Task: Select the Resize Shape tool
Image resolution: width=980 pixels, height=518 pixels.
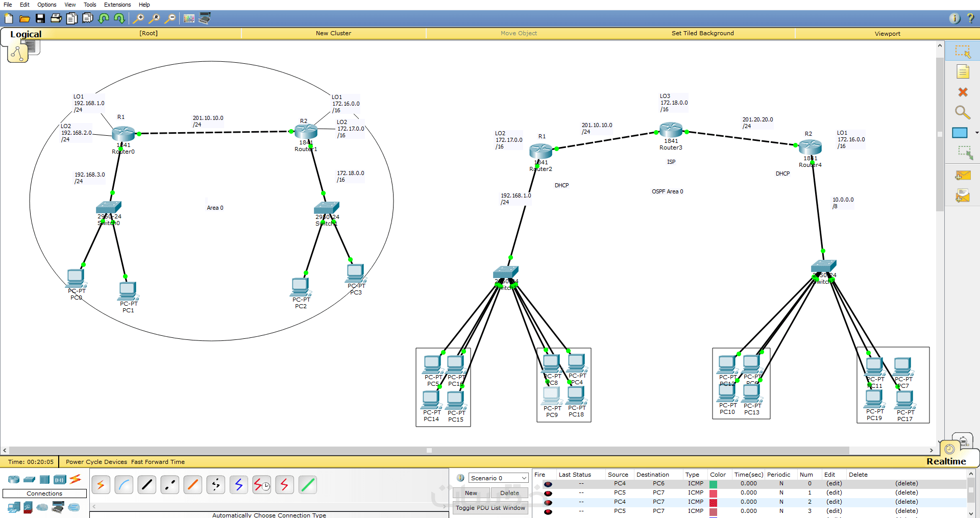Action: pos(964,153)
